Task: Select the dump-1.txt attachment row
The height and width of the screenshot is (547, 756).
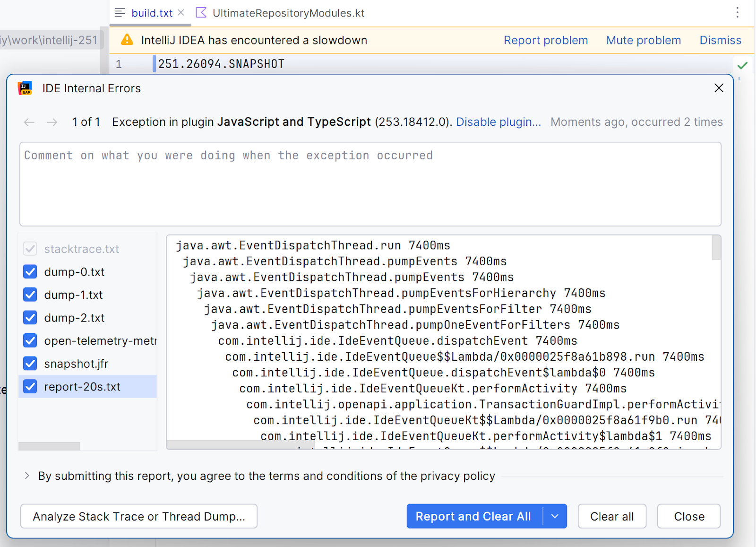Action: point(87,295)
